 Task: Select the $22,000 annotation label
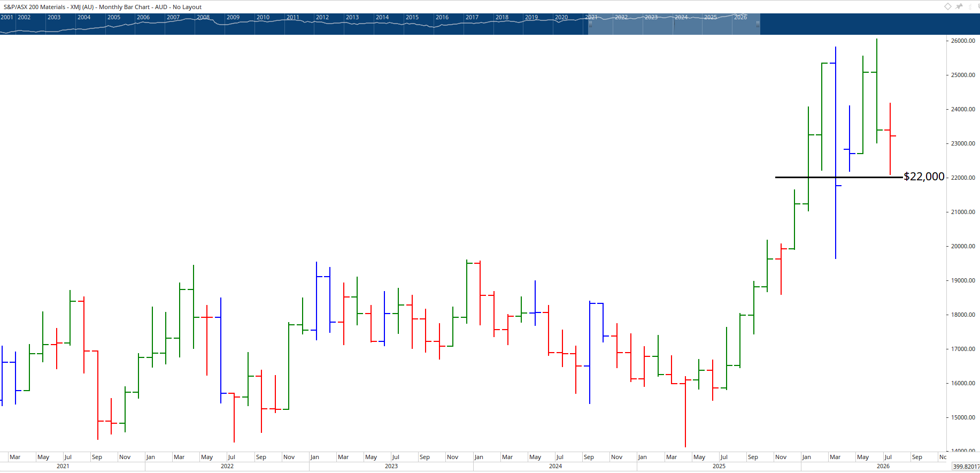coord(924,177)
